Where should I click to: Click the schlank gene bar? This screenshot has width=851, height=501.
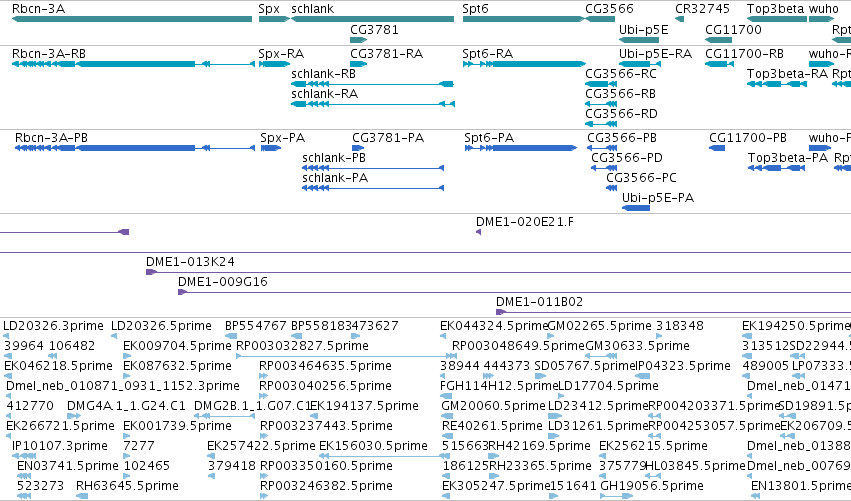[372, 19]
